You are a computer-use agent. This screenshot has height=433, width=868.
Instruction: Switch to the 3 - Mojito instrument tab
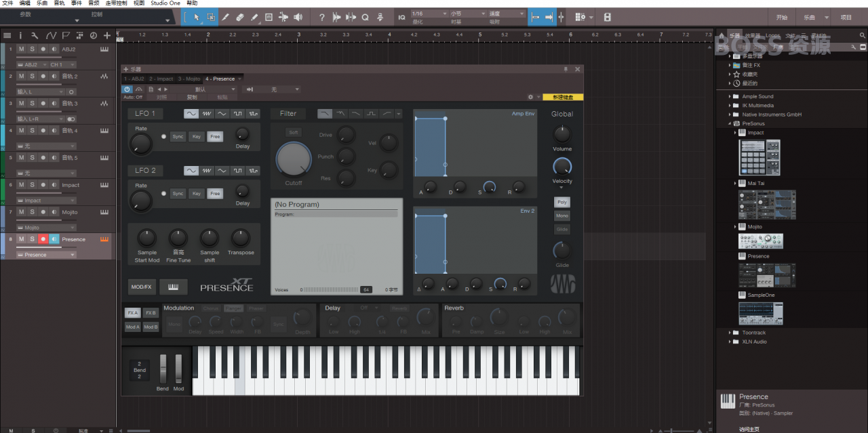(189, 79)
